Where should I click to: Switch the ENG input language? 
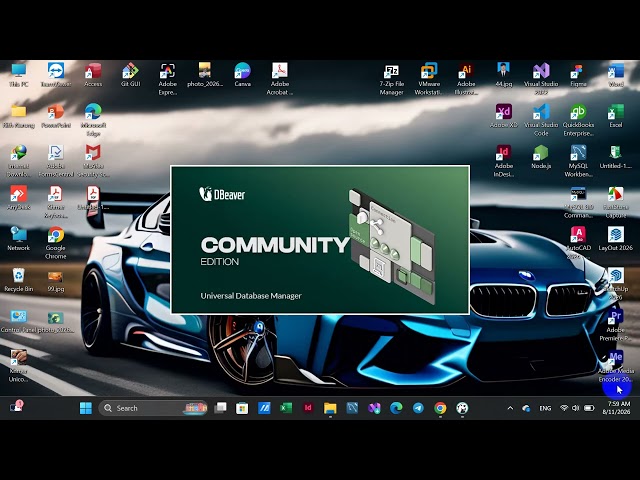(x=545, y=408)
